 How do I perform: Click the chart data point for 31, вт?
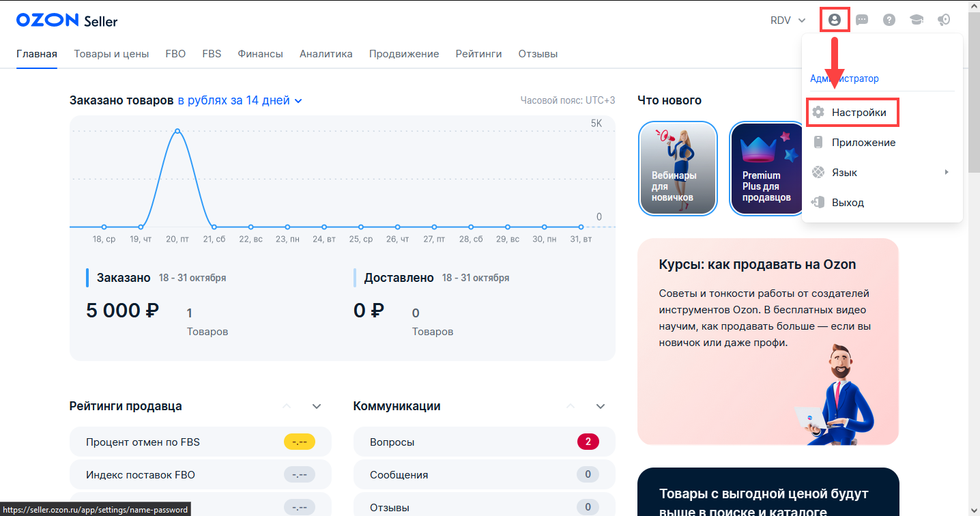click(x=581, y=227)
